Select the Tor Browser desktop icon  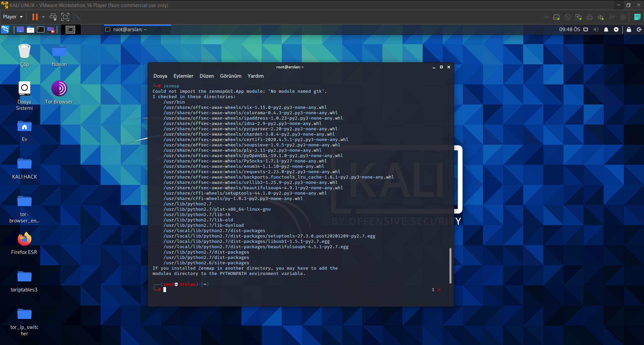coord(59,92)
